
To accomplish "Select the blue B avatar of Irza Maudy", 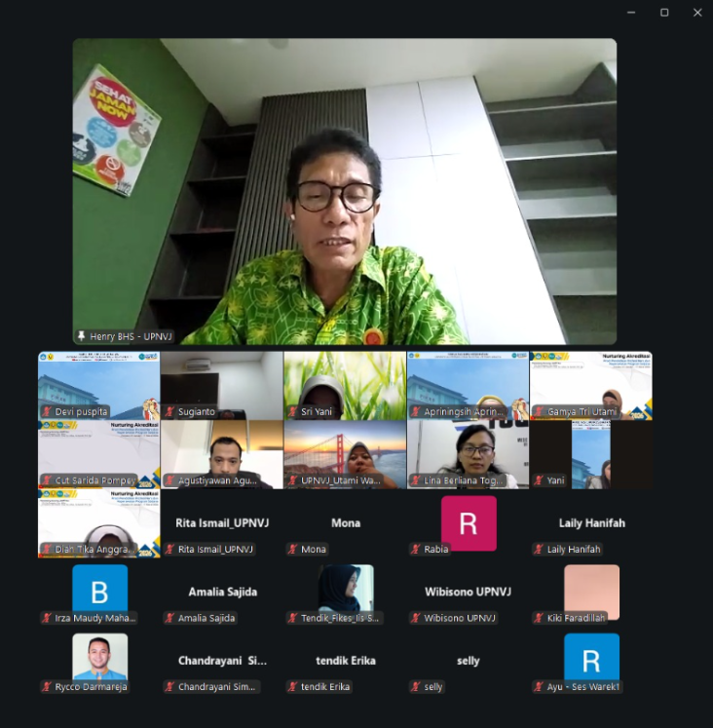I will [99, 591].
